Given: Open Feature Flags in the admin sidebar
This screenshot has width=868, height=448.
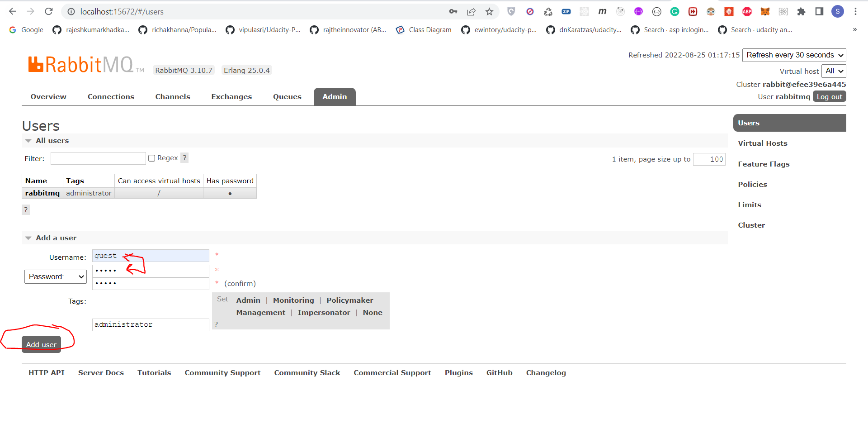Looking at the screenshot, I should (764, 164).
